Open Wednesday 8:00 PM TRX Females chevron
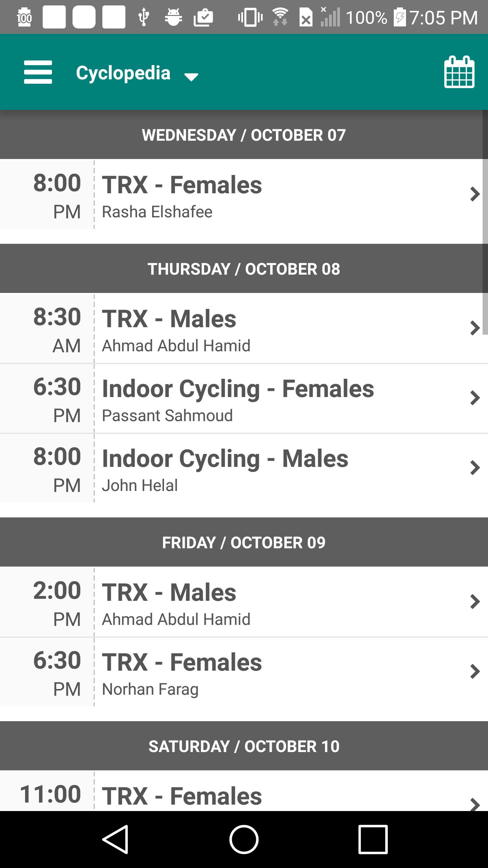Image resolution: width=488 pixels, height=868 pixels. coord(475,194)
